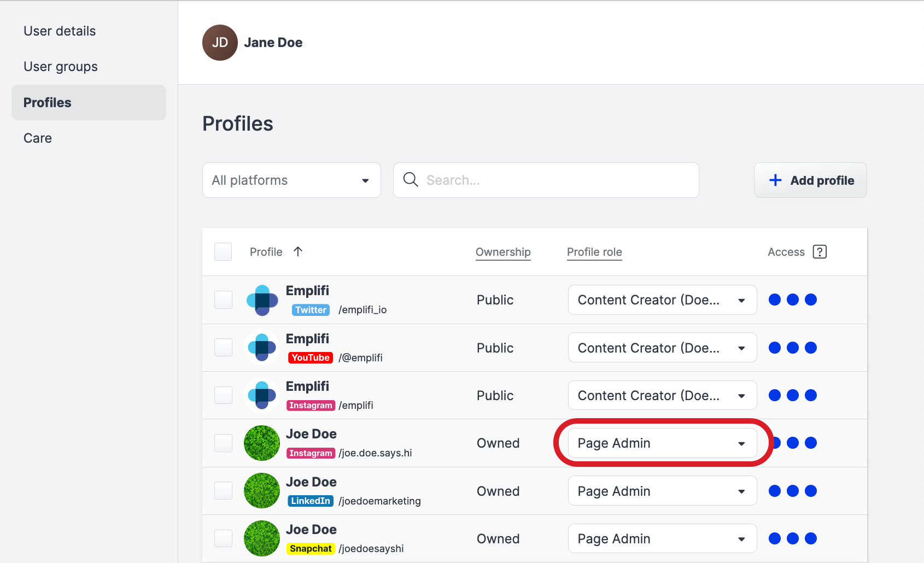Check the Emplifi YouTube row checkbox
Screen dimensions: 924x563
pyautogui.click(x=223, y=347)
